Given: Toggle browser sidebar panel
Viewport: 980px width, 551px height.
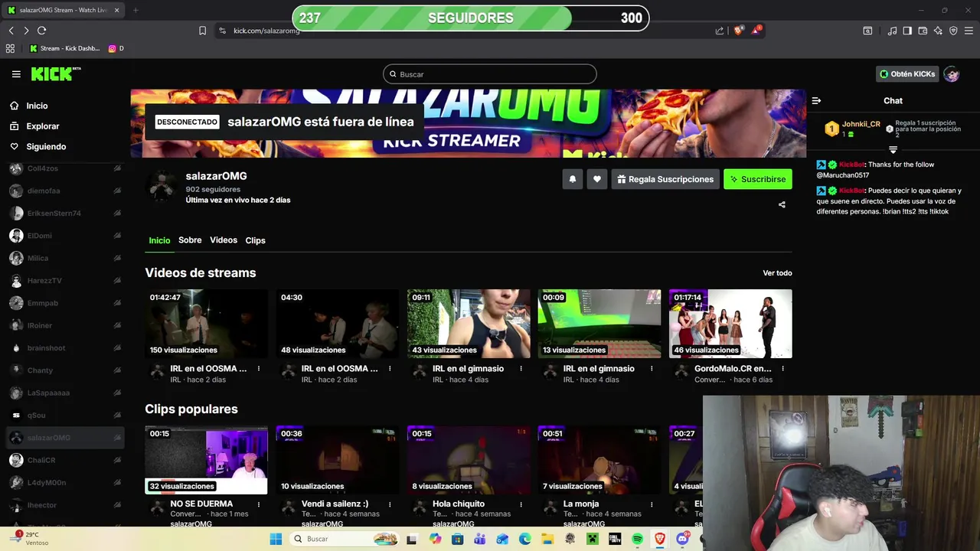Looking at the screenshot, I should (907, 31).
